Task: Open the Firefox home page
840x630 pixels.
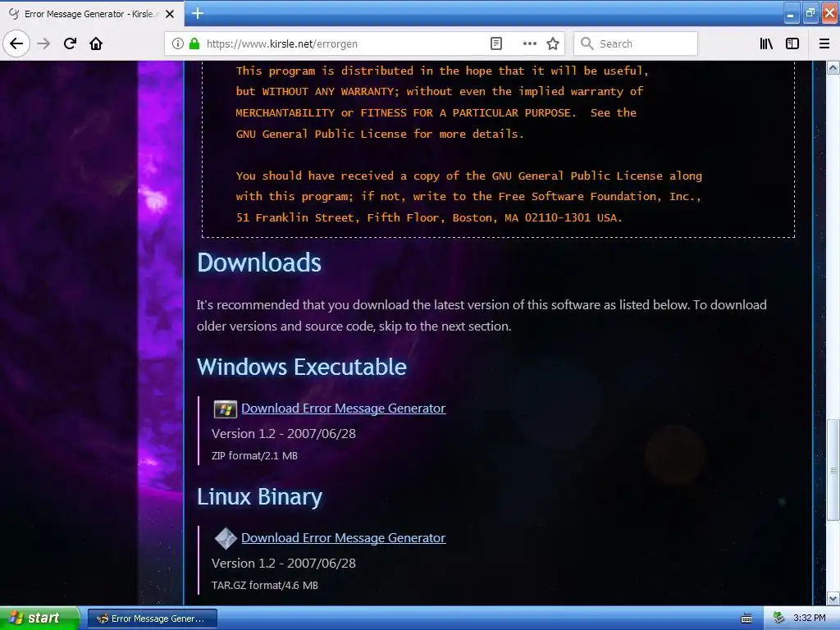Action: 96,43
